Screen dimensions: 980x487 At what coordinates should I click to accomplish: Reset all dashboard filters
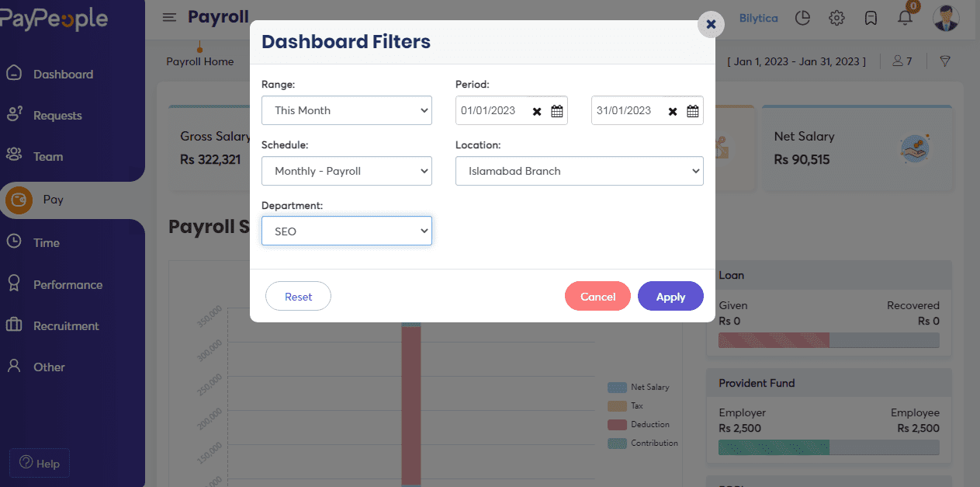pyautogui.click(x=298, y=297)
